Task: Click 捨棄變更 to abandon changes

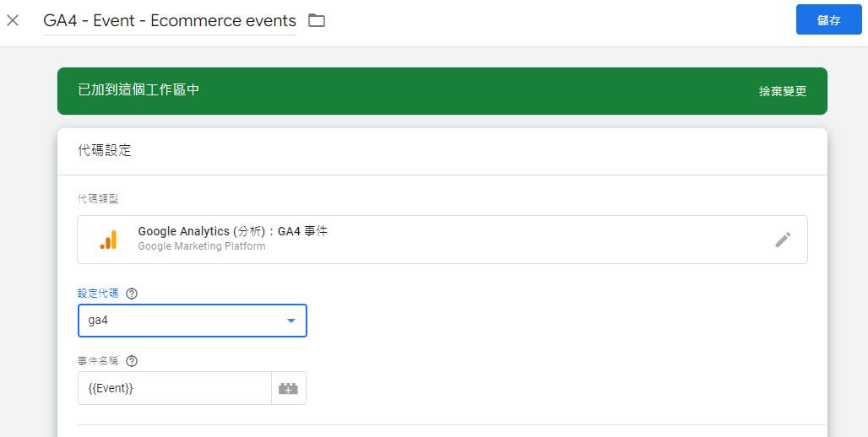Action: pos(782,91)
